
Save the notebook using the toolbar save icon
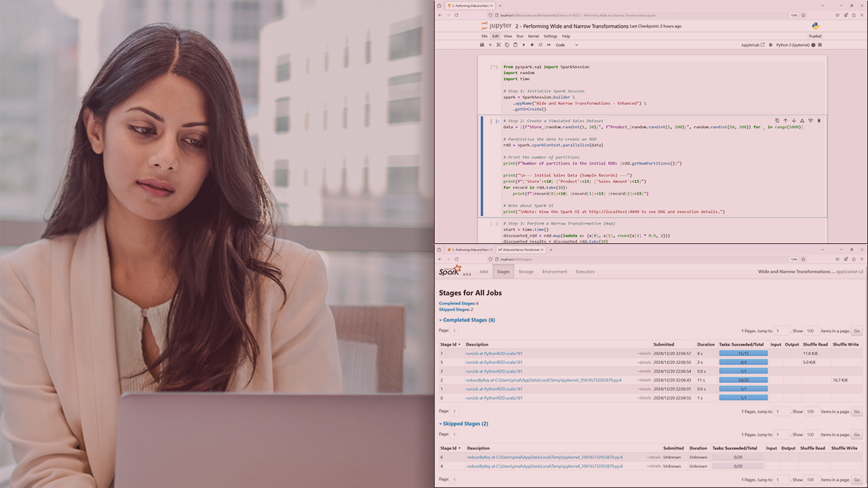click(x=482, y=45)
